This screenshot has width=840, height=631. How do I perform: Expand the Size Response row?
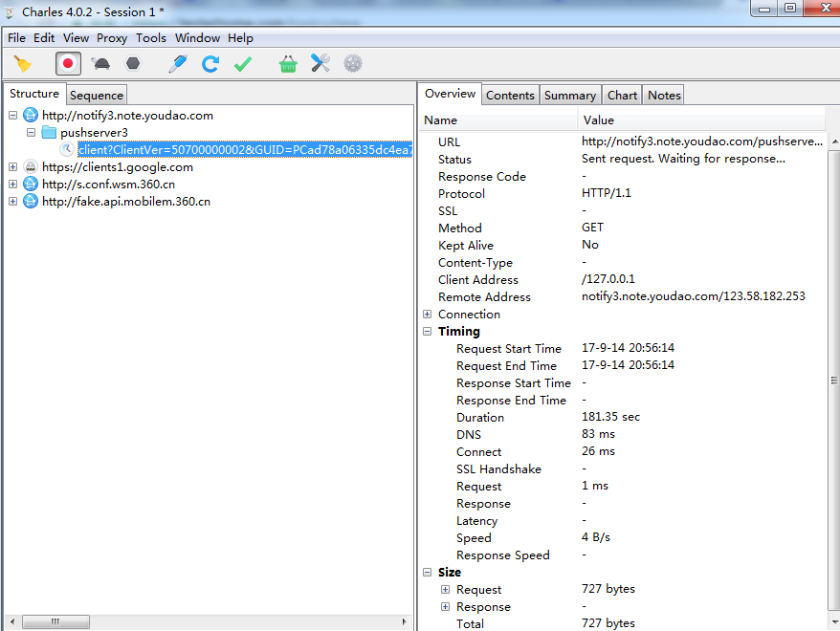[445, 606]
